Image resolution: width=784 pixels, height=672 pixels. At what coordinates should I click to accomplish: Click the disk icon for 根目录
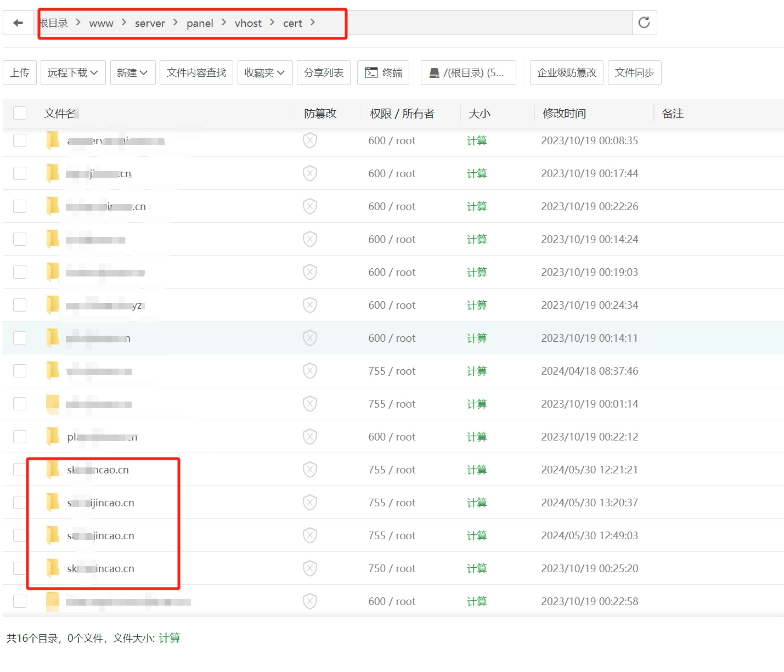coord(435,72)
